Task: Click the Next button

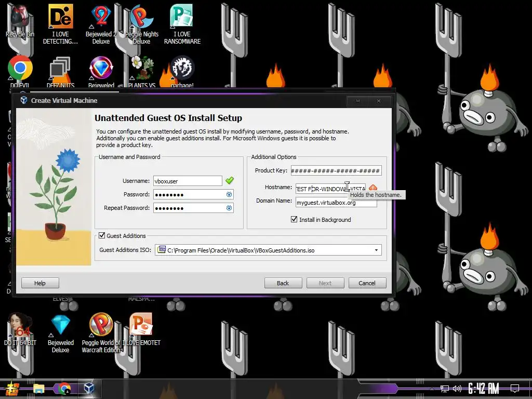Action: (325, 283)
